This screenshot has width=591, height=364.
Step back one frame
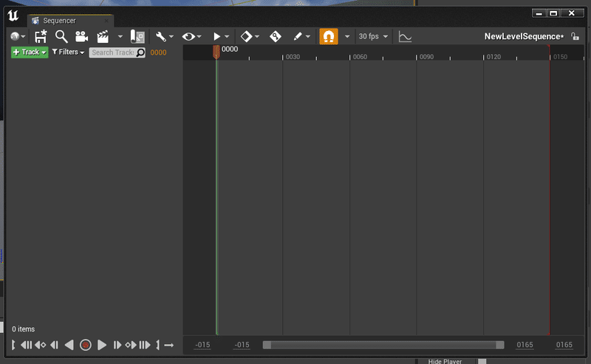point(54,345)
